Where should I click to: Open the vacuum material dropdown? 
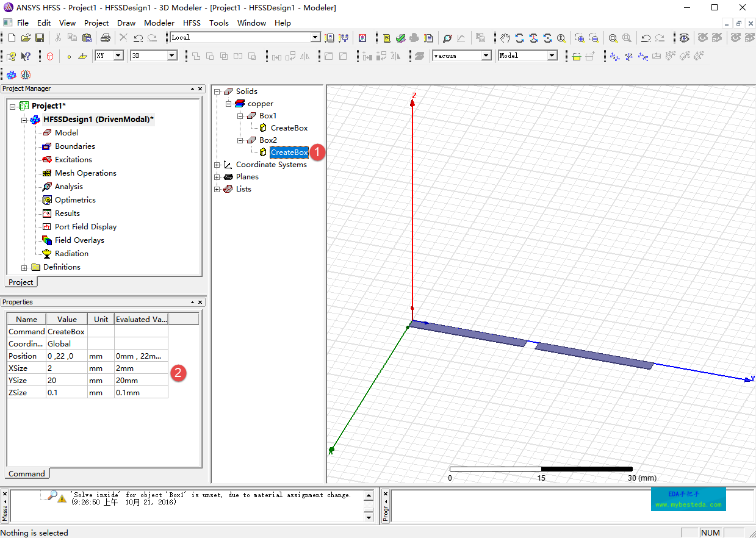pos(486,56)
